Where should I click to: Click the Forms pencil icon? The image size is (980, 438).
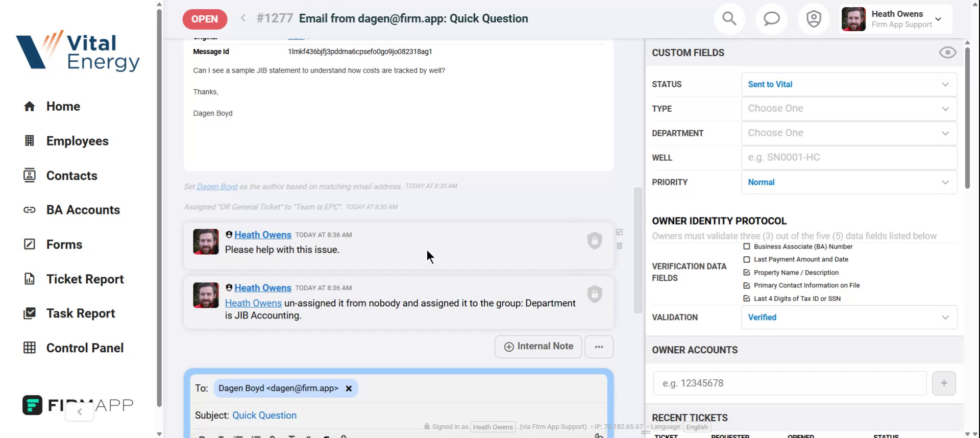(30, 244)
